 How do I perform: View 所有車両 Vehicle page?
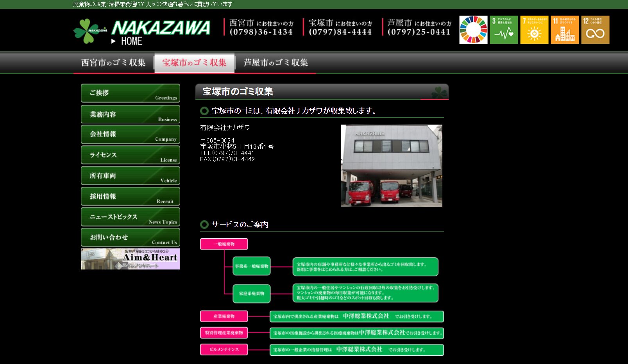click(x=131, y=176)
